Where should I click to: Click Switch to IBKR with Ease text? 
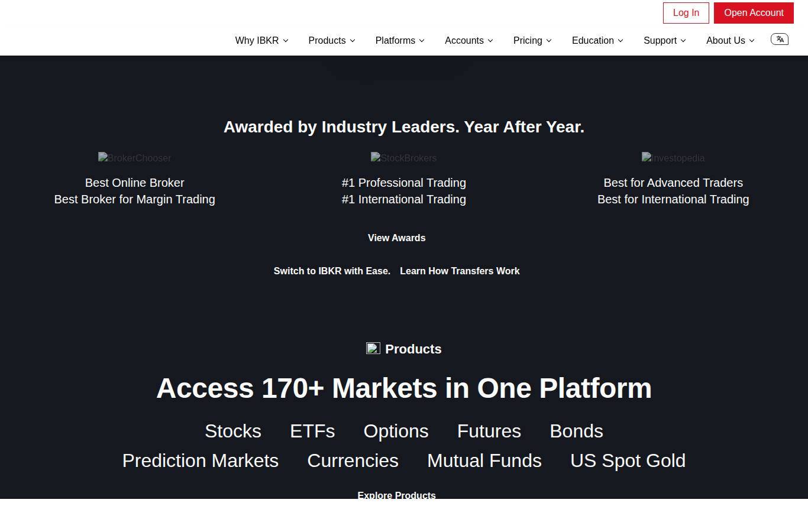point(332,271)
